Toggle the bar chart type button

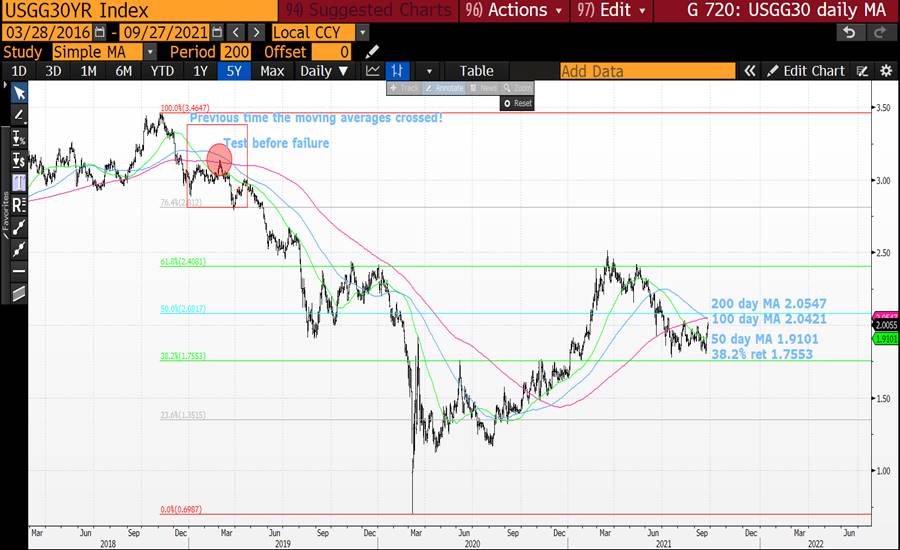pyautogui.click(x=399, y=71)
